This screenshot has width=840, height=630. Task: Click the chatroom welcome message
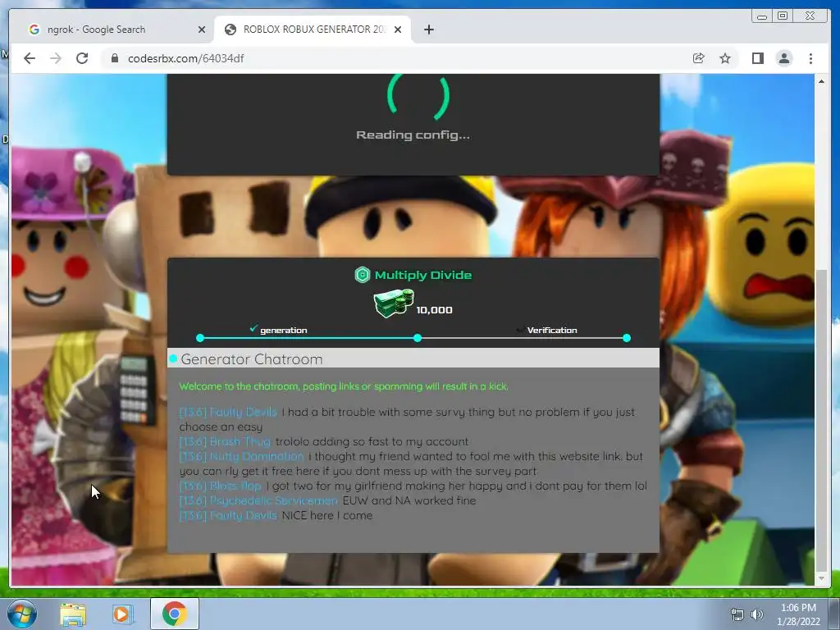(x=344, y=386)
